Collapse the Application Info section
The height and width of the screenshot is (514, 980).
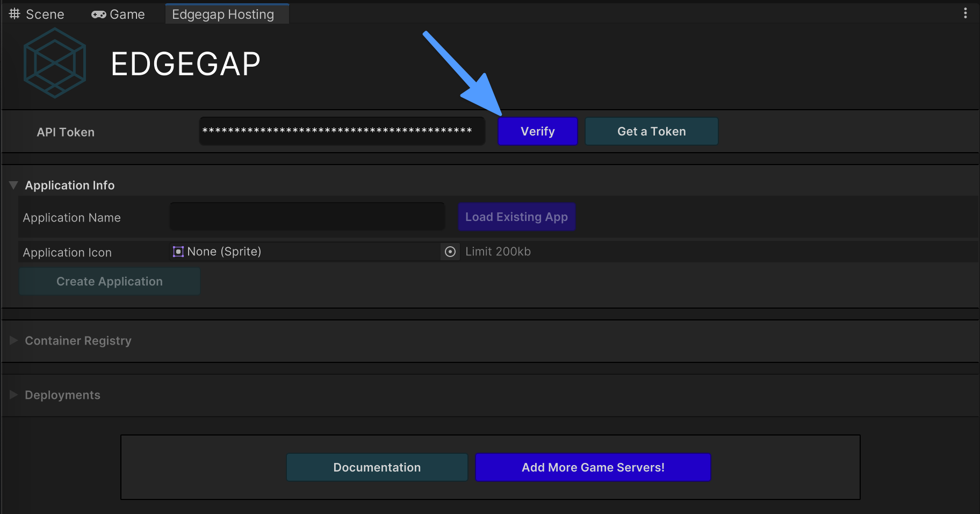click(14, 185)
